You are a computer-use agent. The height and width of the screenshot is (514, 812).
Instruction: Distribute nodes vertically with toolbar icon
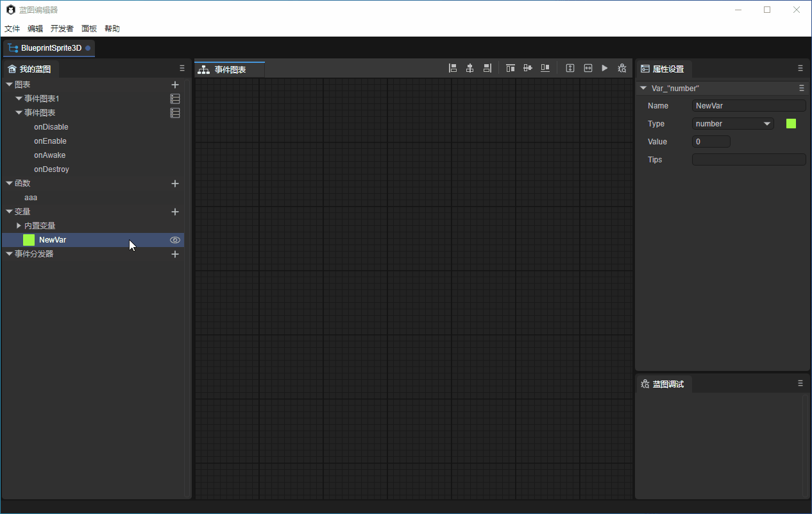(x=570, y=68)
